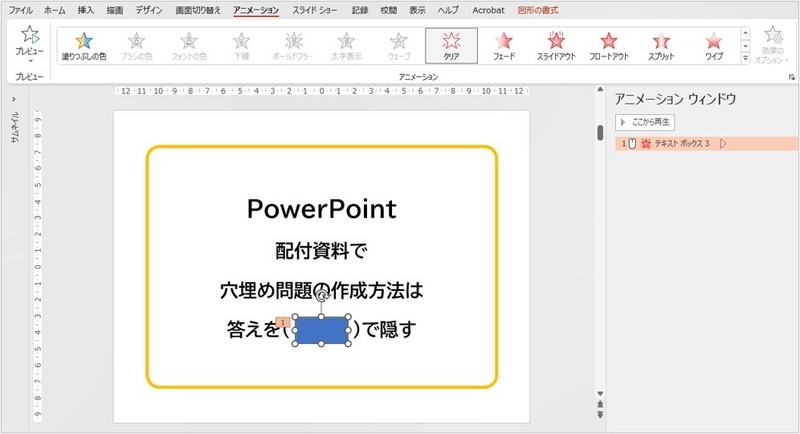Apply the スプリット exit animation
800x434 pixels.
(x=661, y=46)
